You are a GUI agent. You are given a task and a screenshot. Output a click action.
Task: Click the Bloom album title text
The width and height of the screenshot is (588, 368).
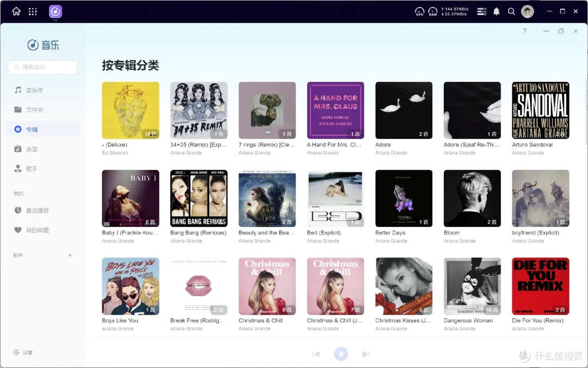[x=451, y=233]
